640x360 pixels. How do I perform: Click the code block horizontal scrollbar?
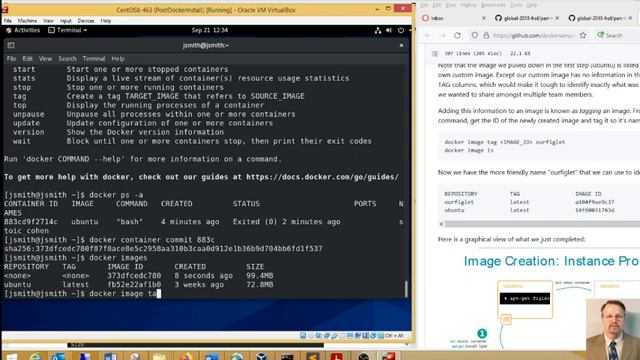(x=542, y=224)
